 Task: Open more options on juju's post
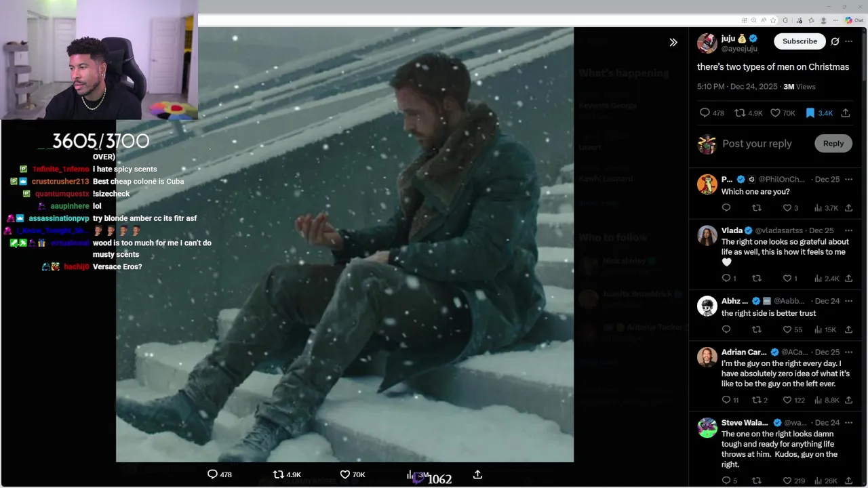pyautogui.click(x=849, y=41)
